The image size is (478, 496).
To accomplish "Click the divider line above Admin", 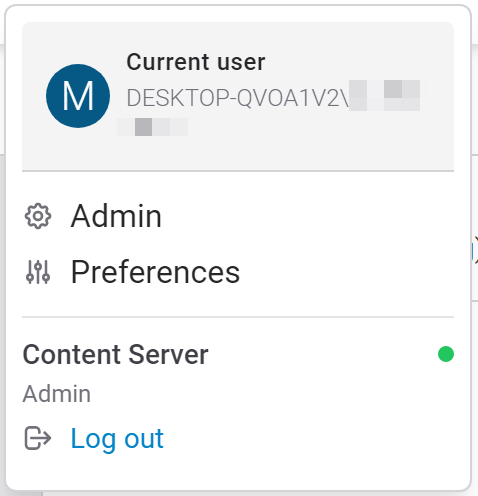I will click(238, 171).
